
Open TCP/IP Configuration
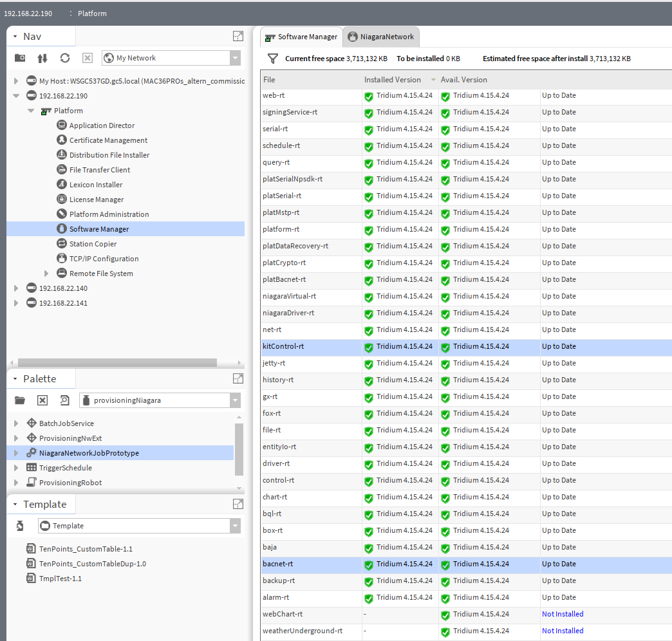tap(104, 259)
